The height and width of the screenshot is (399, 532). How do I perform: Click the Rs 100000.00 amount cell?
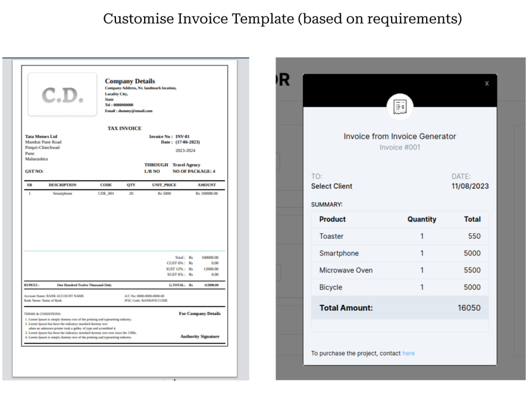pos(206,194)
